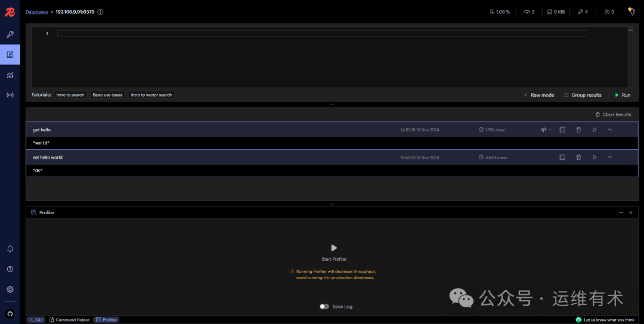Click connected clients stat 5

pyautogui.click(x=609, y=12)
